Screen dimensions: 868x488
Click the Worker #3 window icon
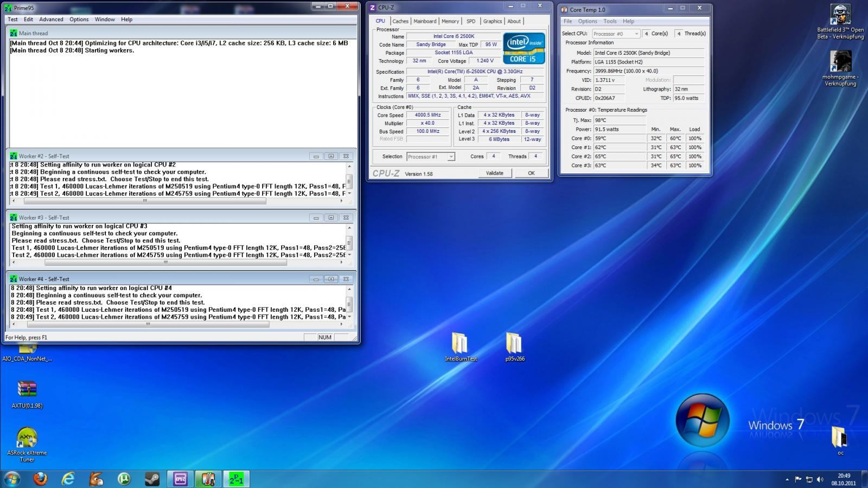14,217
